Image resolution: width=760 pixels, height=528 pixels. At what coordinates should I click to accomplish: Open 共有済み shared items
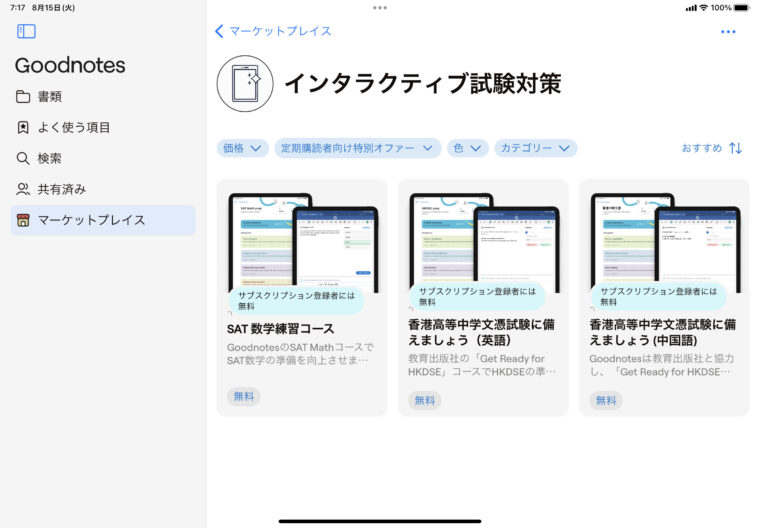(103, 189)
